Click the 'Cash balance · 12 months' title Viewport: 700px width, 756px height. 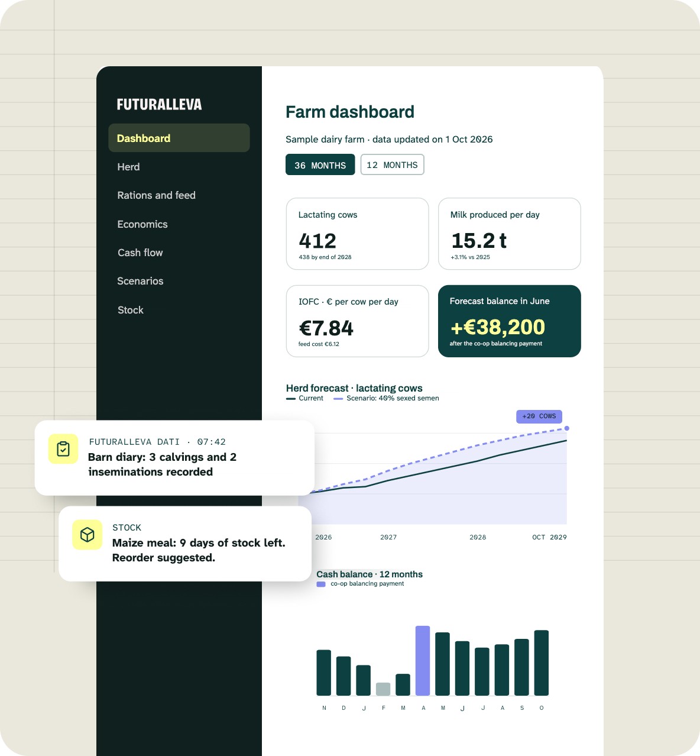coord(370,574)
